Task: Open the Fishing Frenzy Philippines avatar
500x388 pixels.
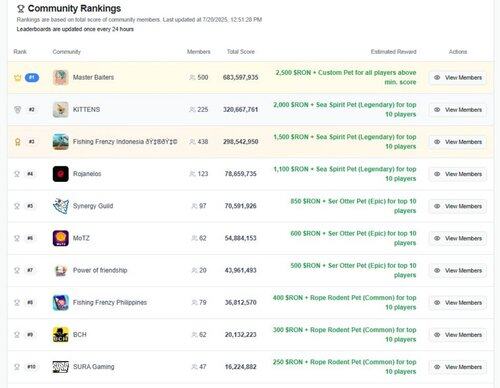Action: point(61,303)
